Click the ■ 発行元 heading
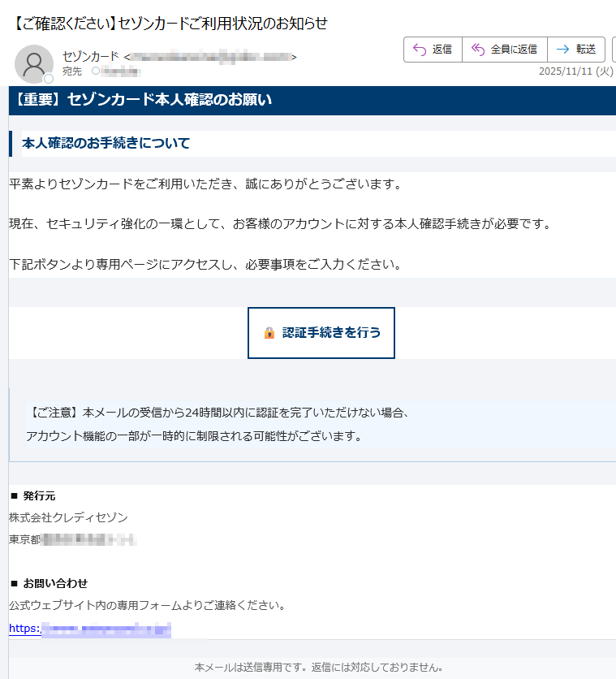This screenshot has width=616, height=679. pos(33,495)
